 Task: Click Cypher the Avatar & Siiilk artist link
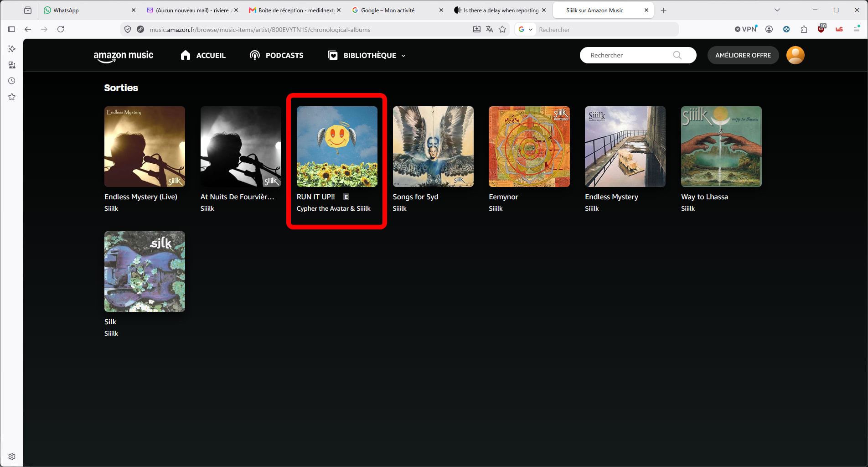tap(333, 208)
